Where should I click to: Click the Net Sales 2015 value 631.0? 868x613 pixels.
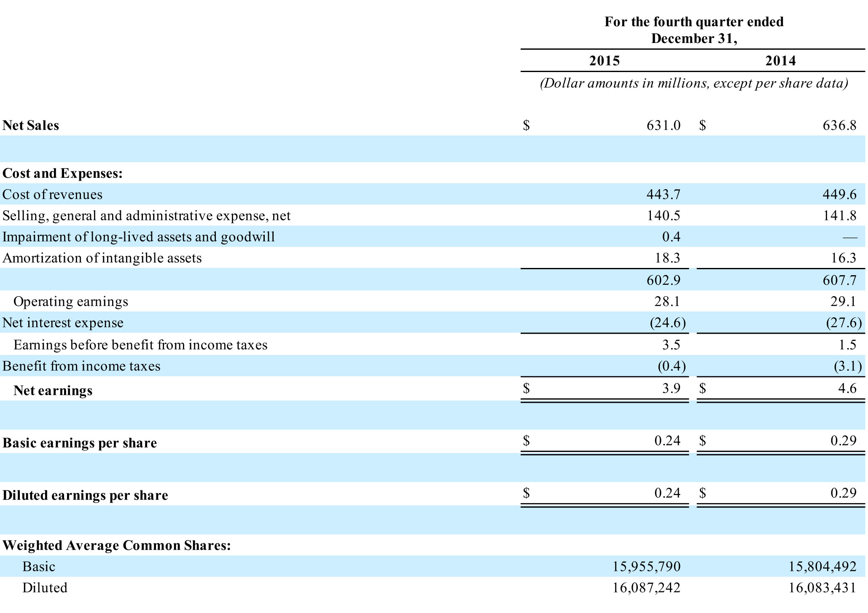click(x=664, y=126)
